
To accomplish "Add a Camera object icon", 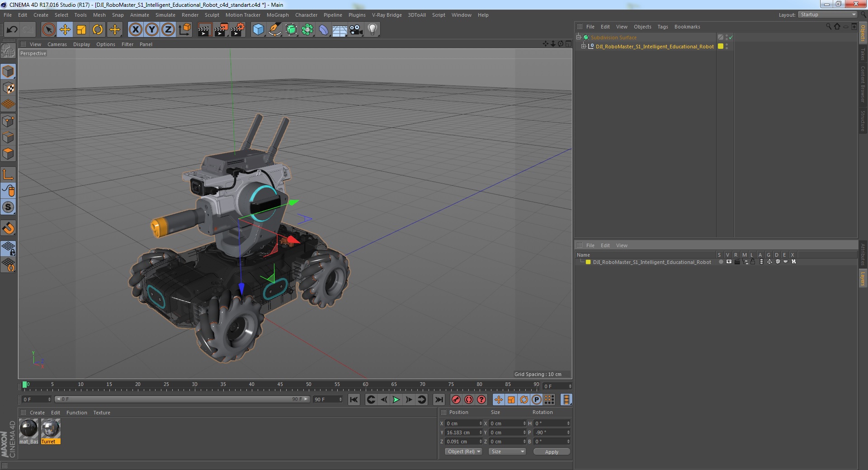I will [356, 30].
